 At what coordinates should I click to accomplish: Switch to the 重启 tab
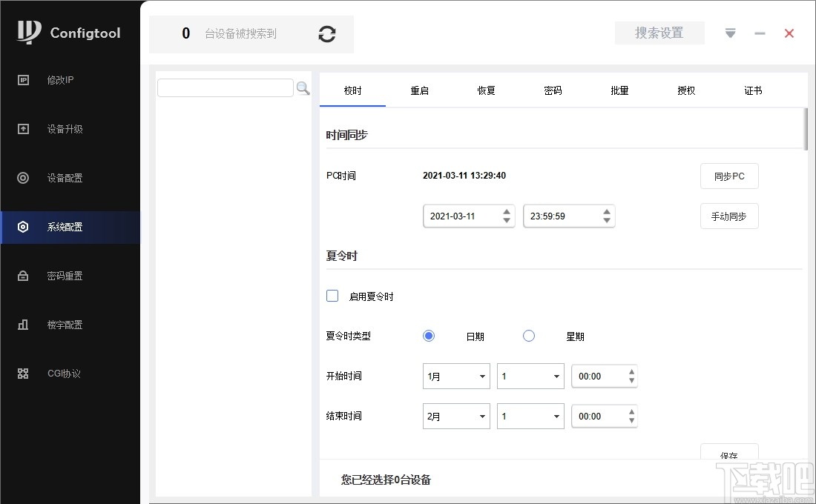[x=419, y=90]
